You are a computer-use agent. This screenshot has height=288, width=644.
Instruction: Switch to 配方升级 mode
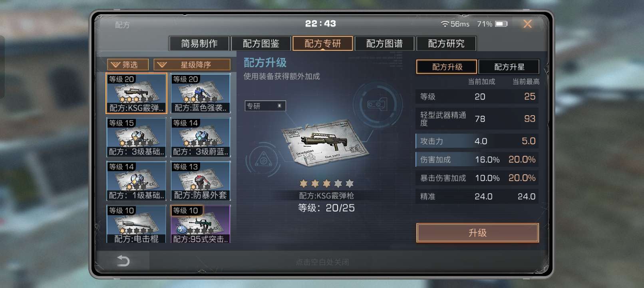(447, 67)
